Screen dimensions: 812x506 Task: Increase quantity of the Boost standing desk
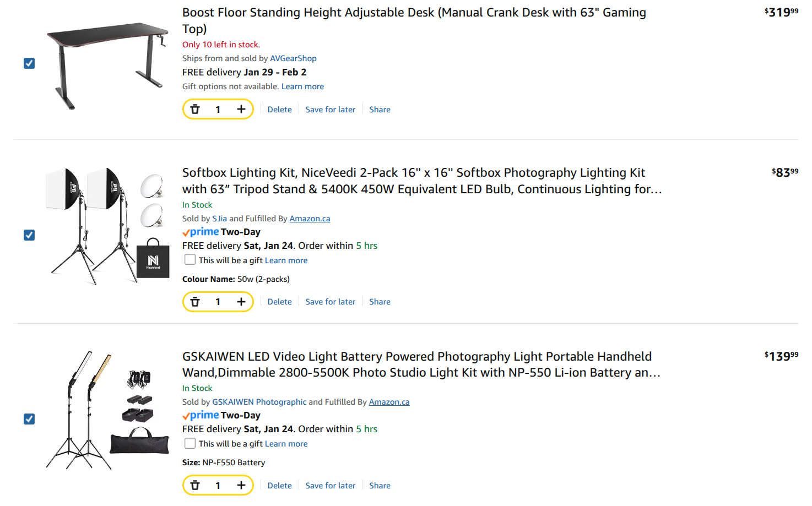coord(241,109)
